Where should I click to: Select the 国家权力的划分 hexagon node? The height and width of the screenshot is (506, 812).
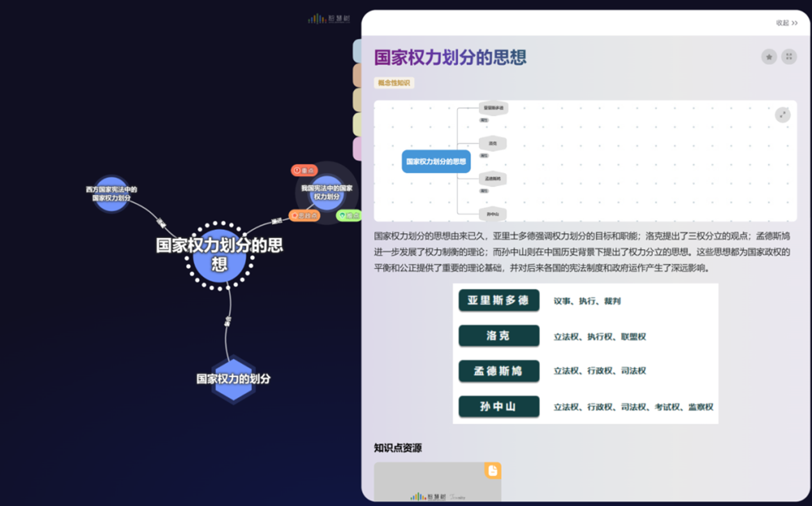pos(234,379)
